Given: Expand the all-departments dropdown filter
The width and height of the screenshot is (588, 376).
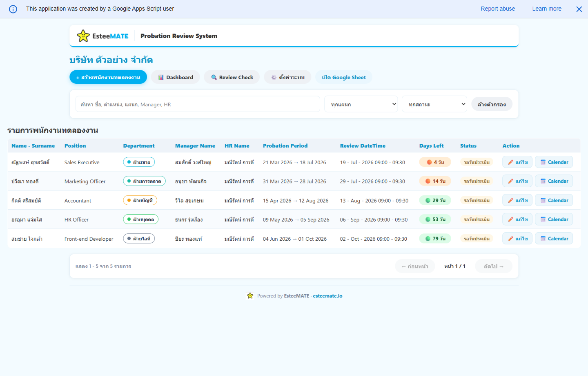Looking at the screenshot, I should point(361,104).
